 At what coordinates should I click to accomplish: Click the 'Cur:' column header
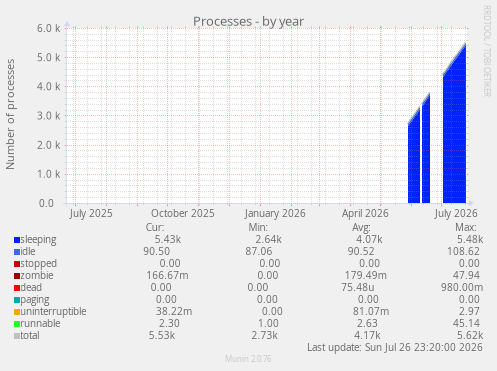[x=155, y=227]
